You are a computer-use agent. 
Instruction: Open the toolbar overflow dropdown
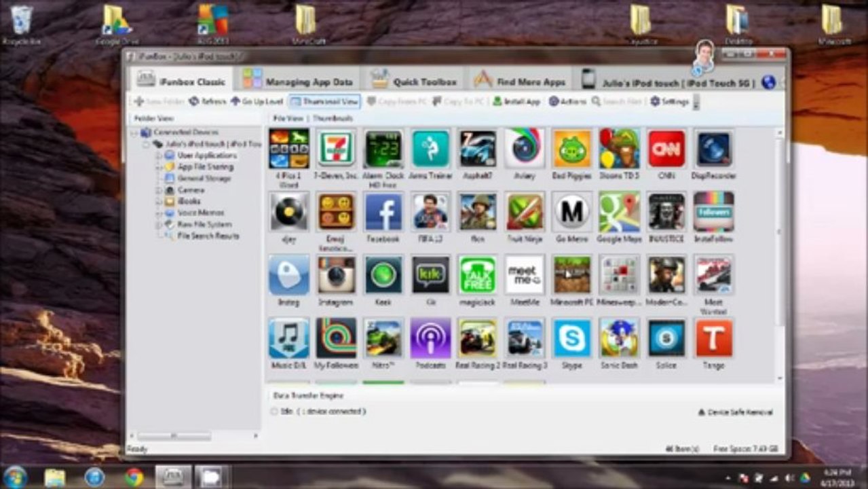click(696, 102)
